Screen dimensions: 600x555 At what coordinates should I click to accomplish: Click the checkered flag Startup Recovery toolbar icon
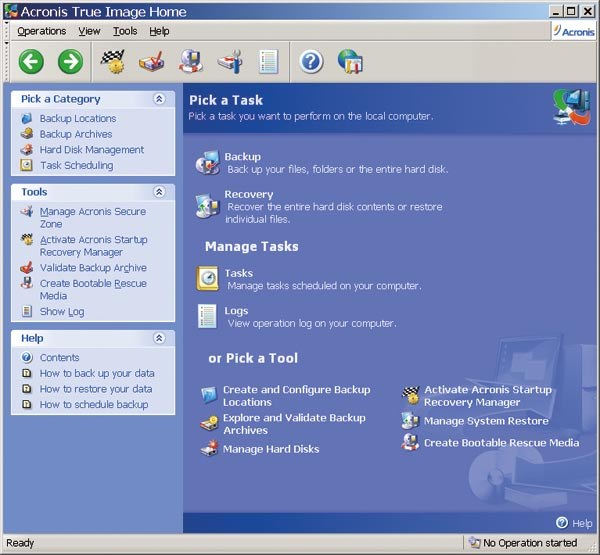(113, 61)
